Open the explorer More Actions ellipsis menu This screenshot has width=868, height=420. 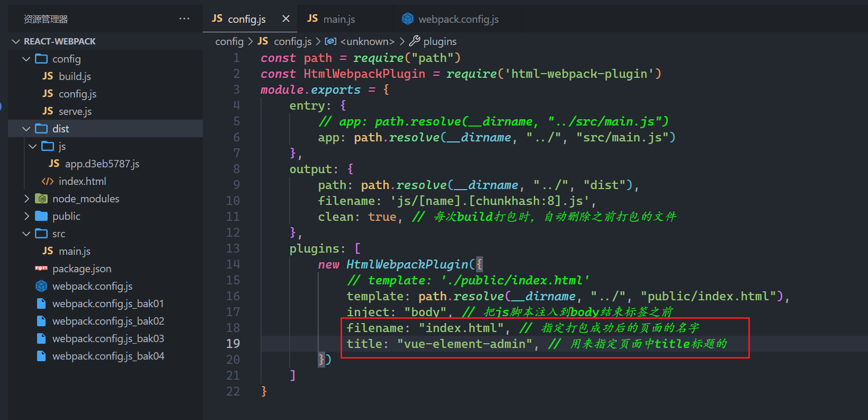[184, 19]
